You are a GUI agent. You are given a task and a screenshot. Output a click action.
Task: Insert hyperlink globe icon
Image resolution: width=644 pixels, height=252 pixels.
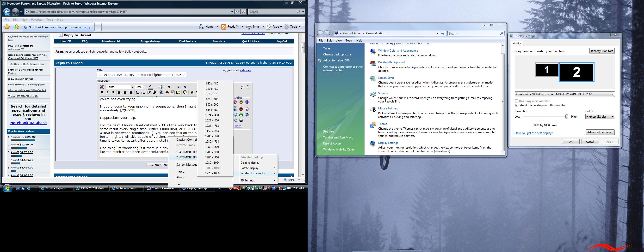click(161, 92)
